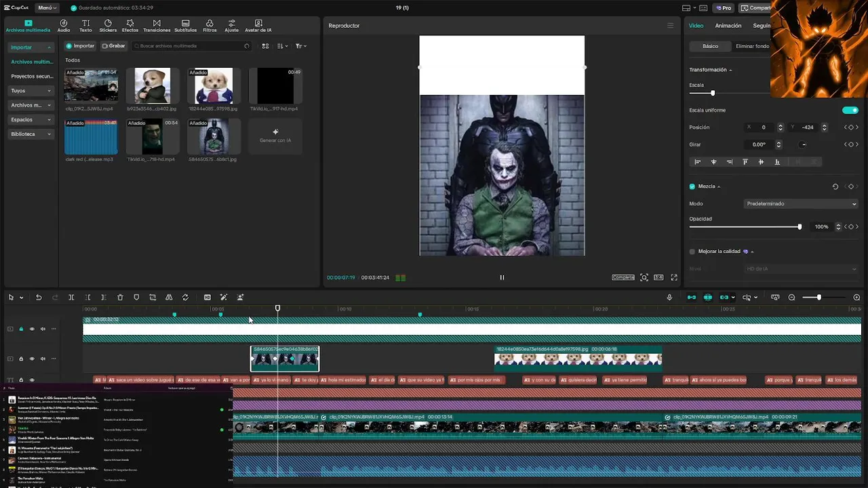Click the Generar con IA tile

tap(275, 136)
